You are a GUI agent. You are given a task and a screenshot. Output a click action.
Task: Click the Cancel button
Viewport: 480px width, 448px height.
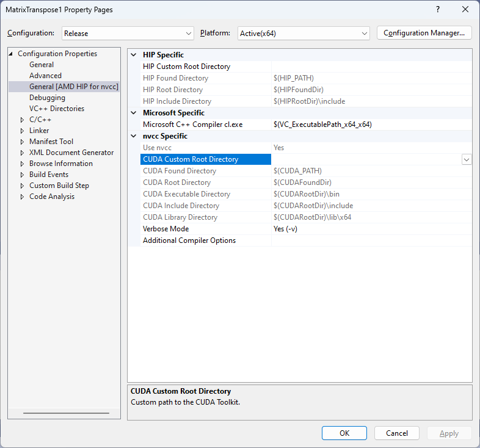click(x=397, y=433)
